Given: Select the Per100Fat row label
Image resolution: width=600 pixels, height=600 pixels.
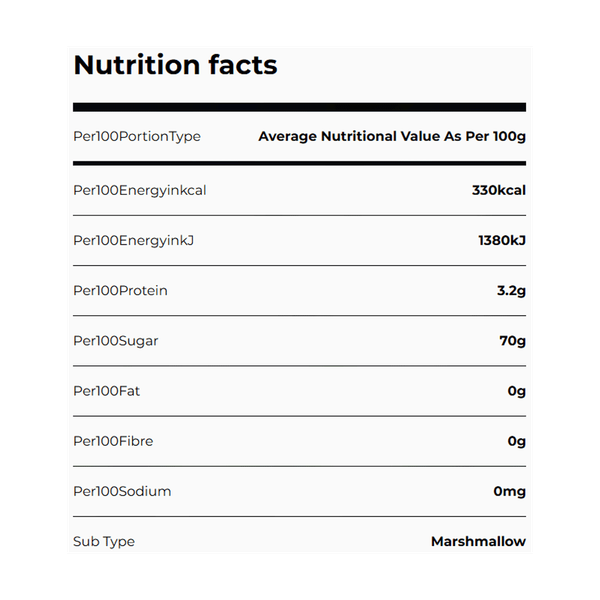Looking at the screenshot, I should click(107, 391).
